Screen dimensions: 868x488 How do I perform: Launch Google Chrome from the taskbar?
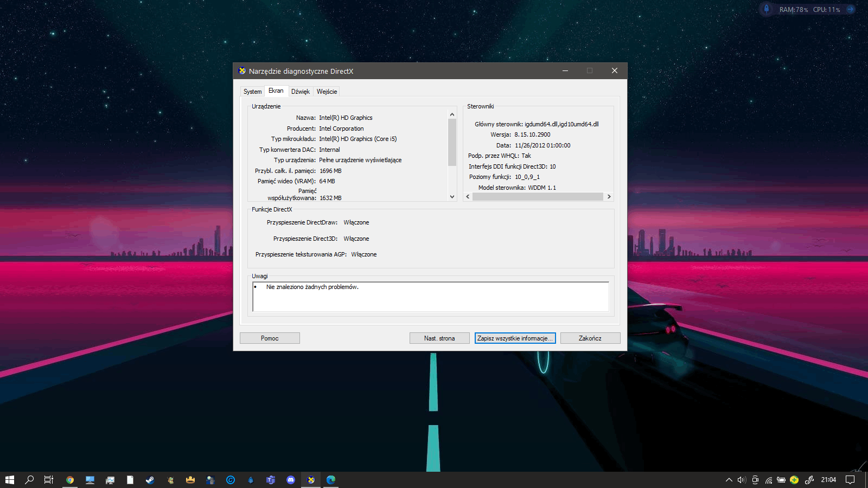coord(70,480)
